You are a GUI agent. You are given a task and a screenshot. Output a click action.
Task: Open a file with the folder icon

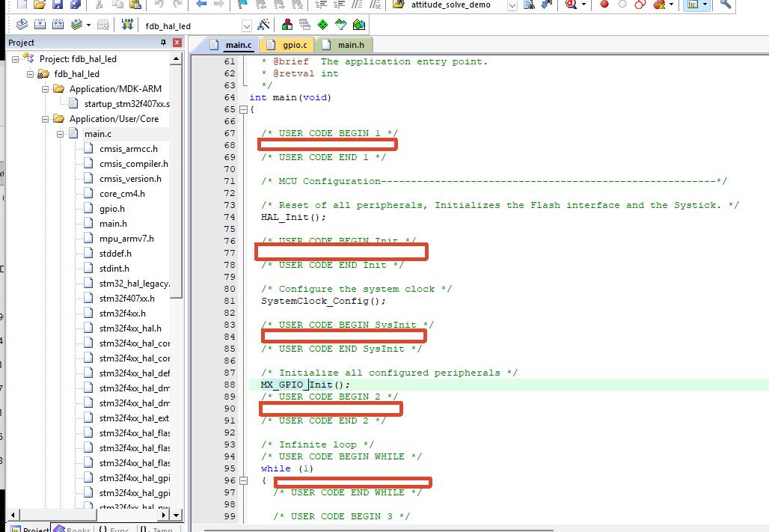39,4
